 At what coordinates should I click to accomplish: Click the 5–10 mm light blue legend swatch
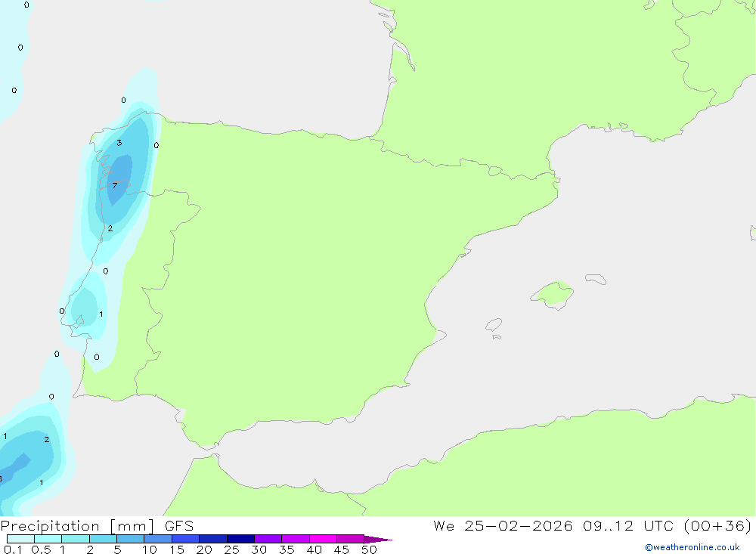131,539
